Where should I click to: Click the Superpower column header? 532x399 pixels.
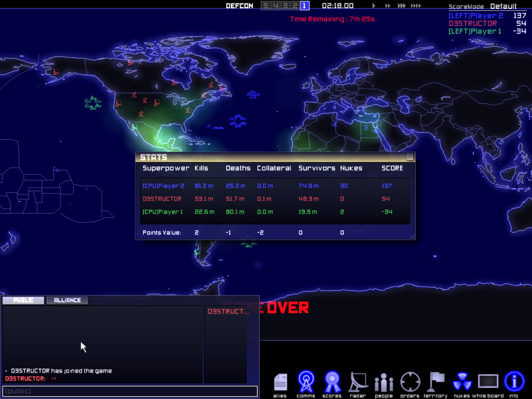[166, 168]
